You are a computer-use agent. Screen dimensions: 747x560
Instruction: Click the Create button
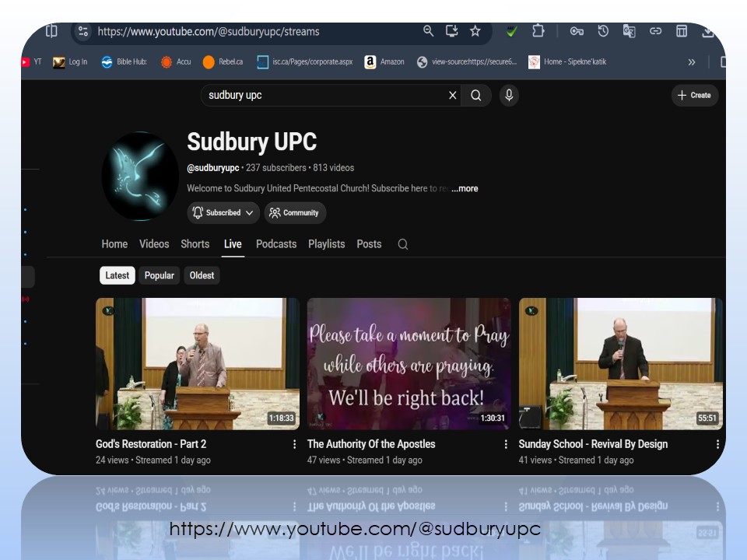coord(694,95)
